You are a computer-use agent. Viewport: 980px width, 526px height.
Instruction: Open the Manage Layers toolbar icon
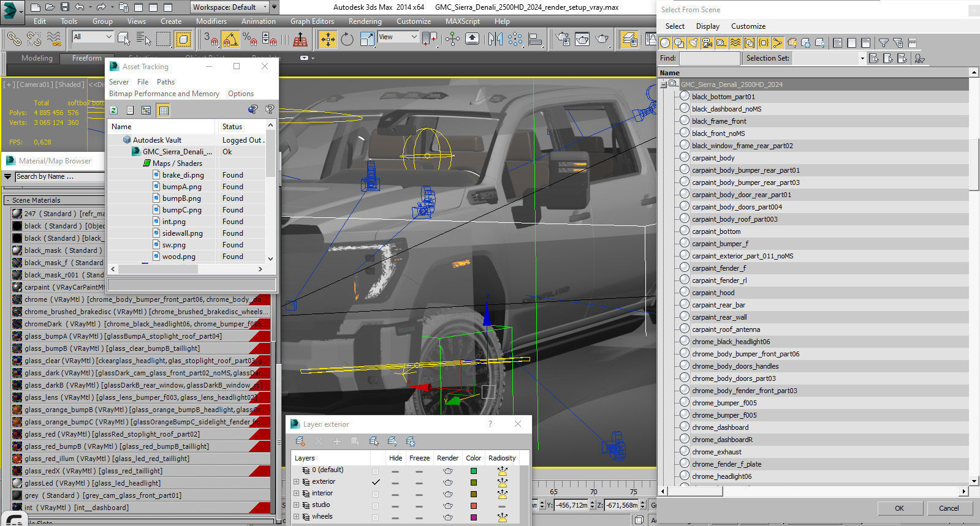pos(629,39)
